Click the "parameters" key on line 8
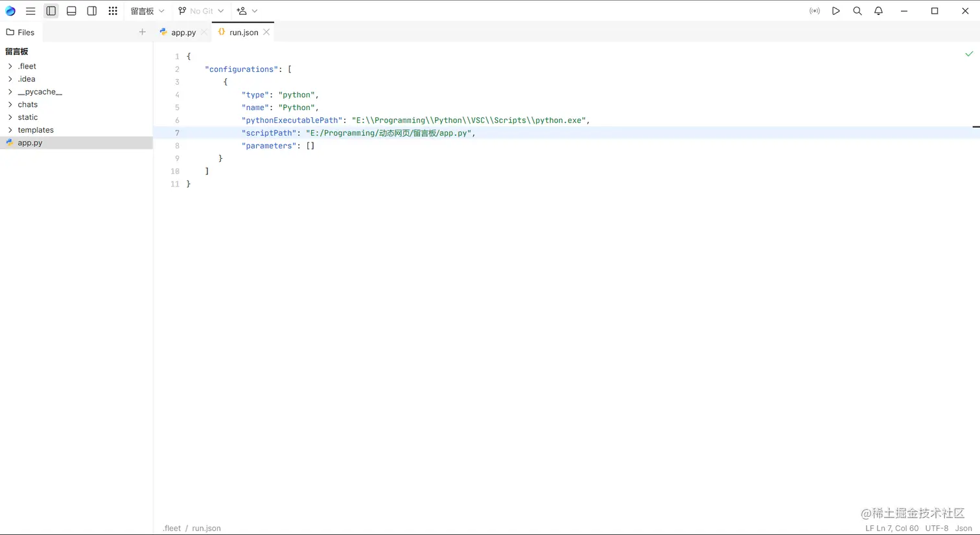The width and height of the screenshot is (980, 535). (x=269, y=146)
